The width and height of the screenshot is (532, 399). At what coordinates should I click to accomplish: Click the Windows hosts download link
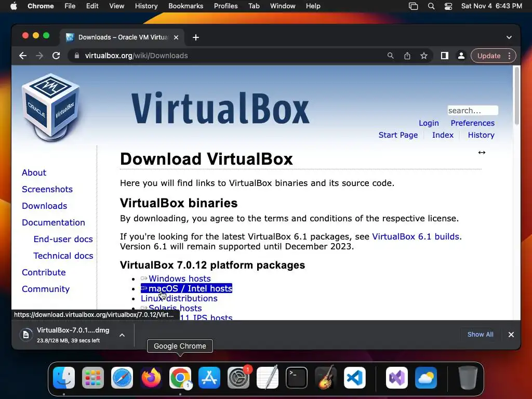(x=179, y=278)
